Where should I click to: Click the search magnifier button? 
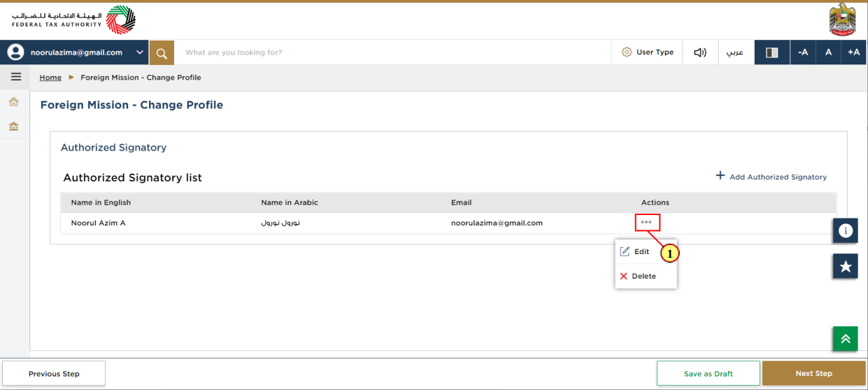[162, 53]
